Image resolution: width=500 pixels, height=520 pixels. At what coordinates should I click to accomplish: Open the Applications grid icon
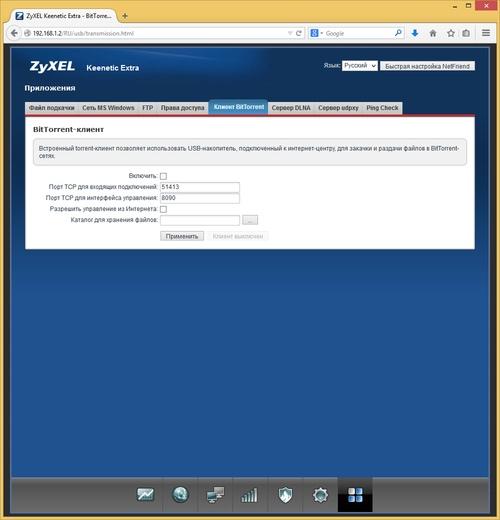click(355, 495)
